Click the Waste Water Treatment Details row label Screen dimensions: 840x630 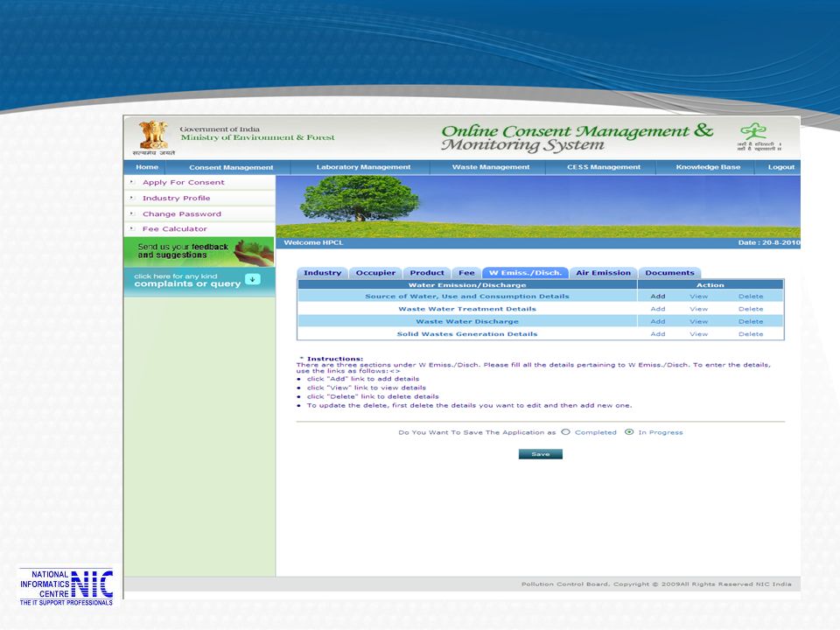[x=467, y=309]
